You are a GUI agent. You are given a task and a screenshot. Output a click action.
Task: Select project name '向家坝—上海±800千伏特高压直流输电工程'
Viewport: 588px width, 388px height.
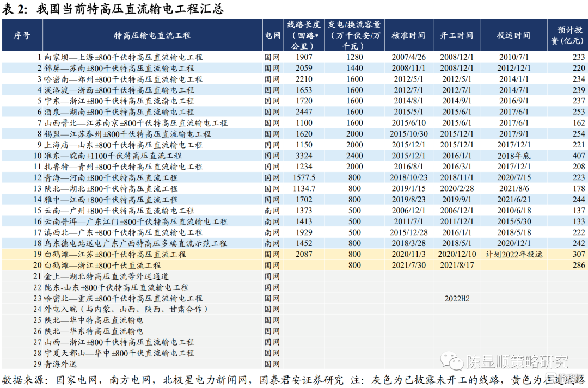point(124,57)
